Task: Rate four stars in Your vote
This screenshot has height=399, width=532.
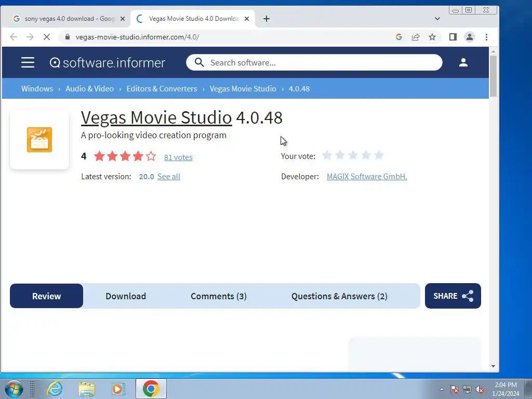Action: (366, 155)
